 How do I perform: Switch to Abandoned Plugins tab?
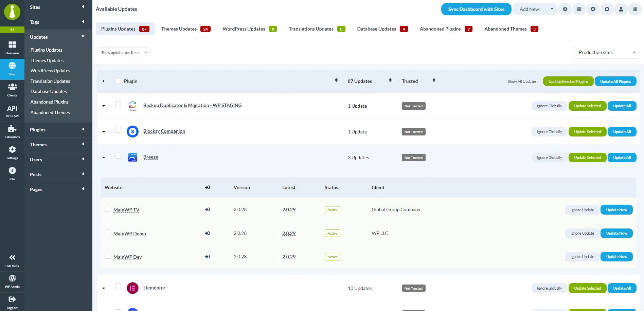(446, 29)
